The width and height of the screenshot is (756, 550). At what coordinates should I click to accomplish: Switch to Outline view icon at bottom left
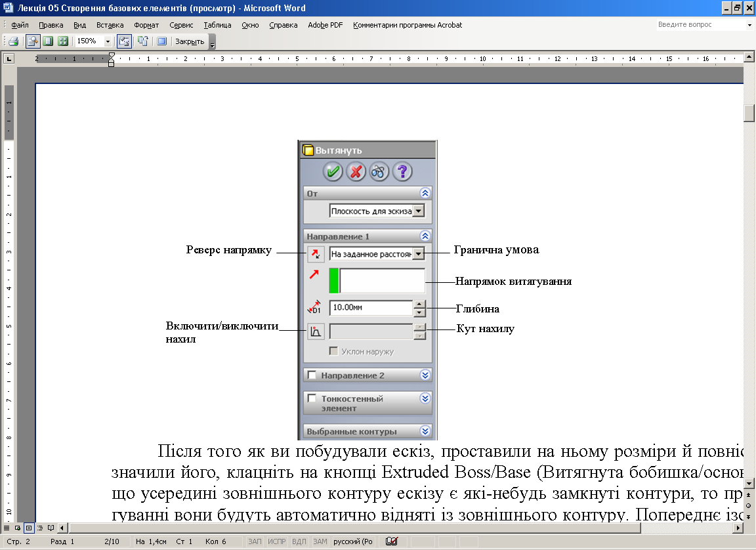click(40, 528)
